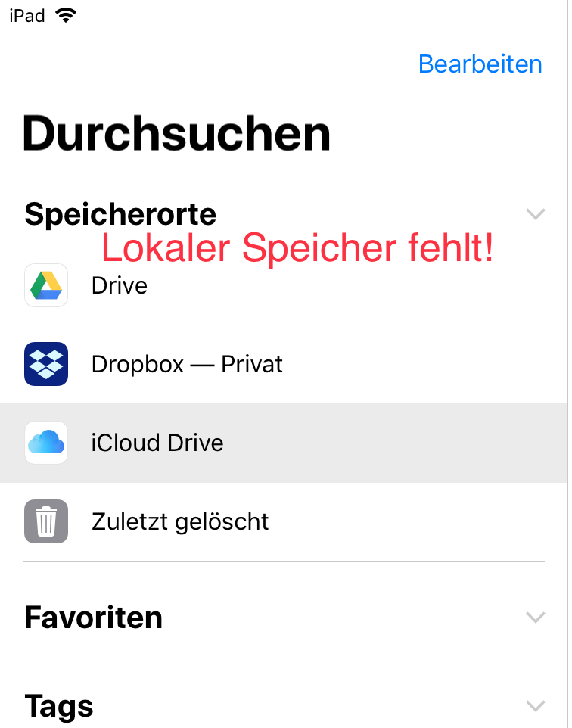The image size is (572, 728).
Task: Tap the Bearbeiten button
Action: pos(480,64)
